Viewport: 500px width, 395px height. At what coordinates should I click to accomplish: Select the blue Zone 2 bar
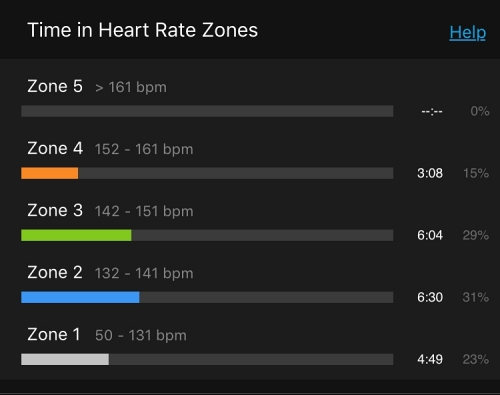80,297
